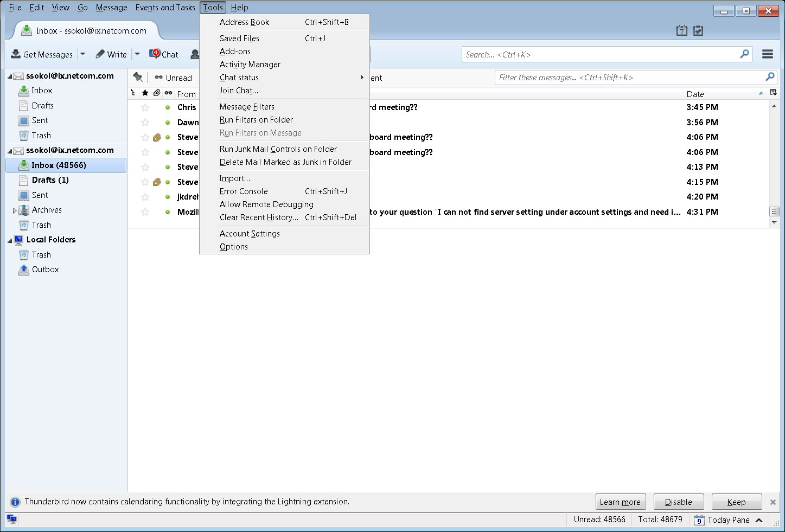Image resolution: width=785 pixels, height=532 pixels.
Task: Sort by thread column icon
Action: coord(133,93)
